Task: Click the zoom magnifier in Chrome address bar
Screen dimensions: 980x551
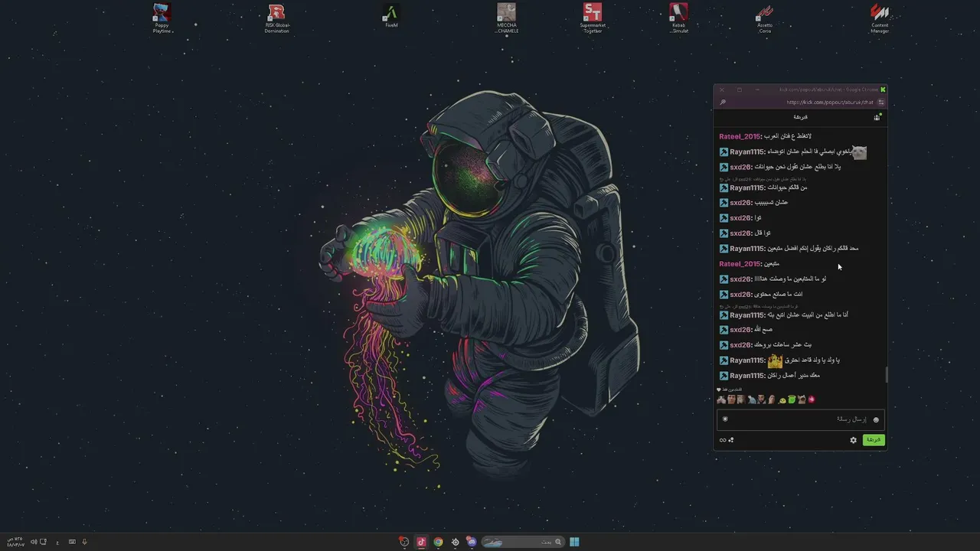Action: 723,103
